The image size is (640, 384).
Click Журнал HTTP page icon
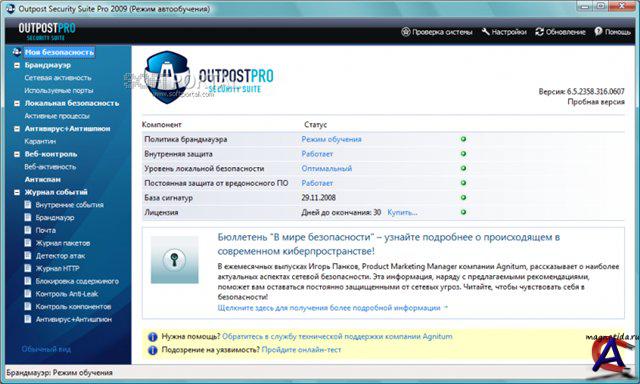coord(28,268)
